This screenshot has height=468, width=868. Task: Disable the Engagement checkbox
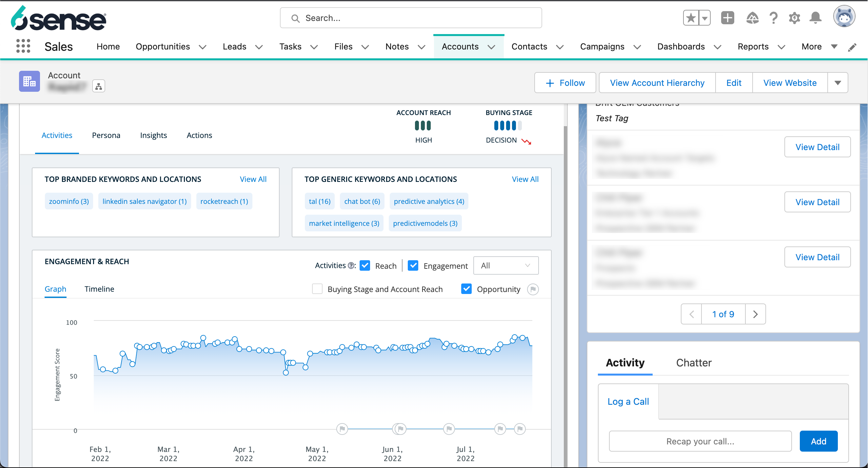[413, 265]
